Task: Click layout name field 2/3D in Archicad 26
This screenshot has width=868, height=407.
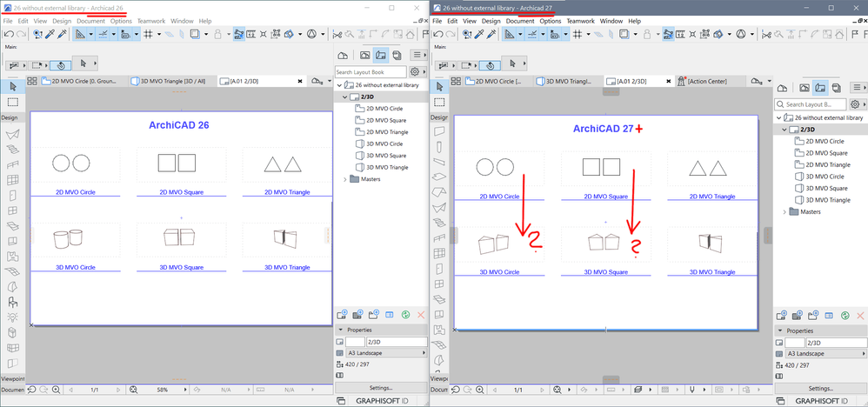Action: click(397, 343)
